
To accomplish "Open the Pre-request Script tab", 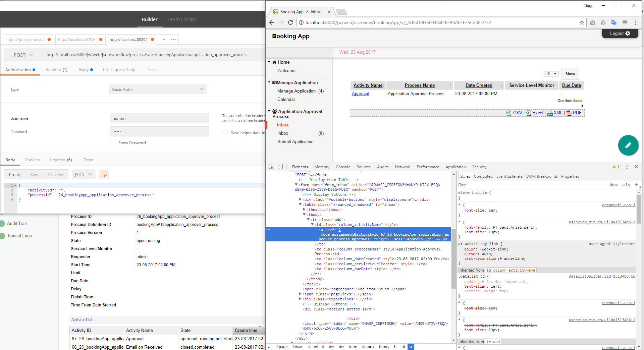I will tap(120, 70).
